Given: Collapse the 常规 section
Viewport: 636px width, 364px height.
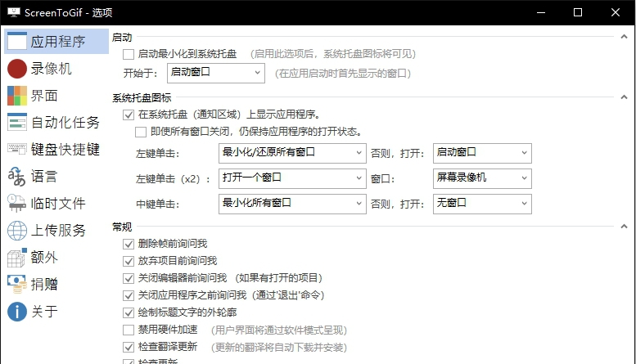Looking at the screenshot, I should [x=625, y=227].
